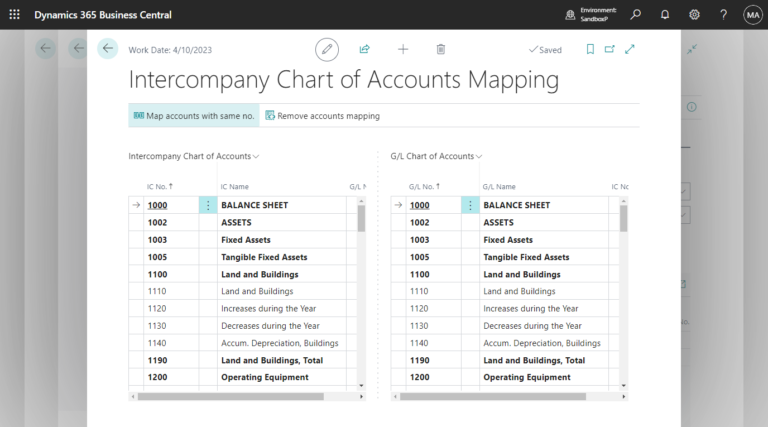Screen dimensions: 768x427
Task: Click the bookmark icon
Action: pyautogui.click(x=590, y=49)
